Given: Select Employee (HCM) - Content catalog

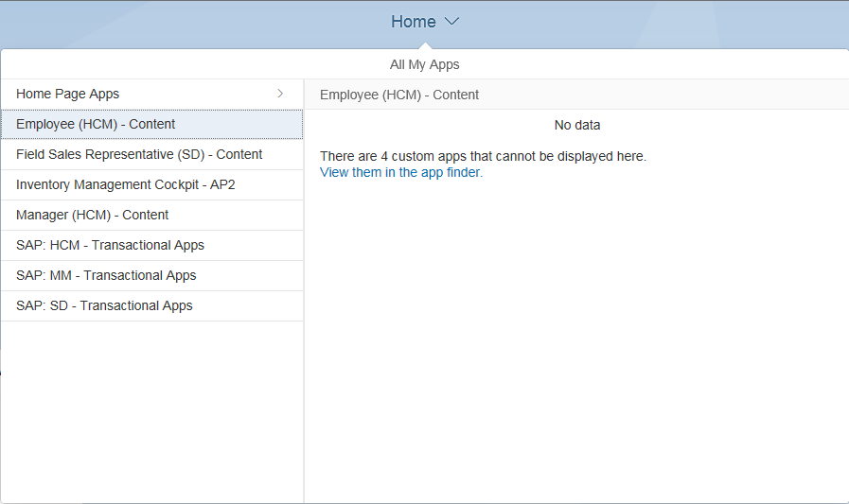Looking at the screenshot, I should point(152,125).
